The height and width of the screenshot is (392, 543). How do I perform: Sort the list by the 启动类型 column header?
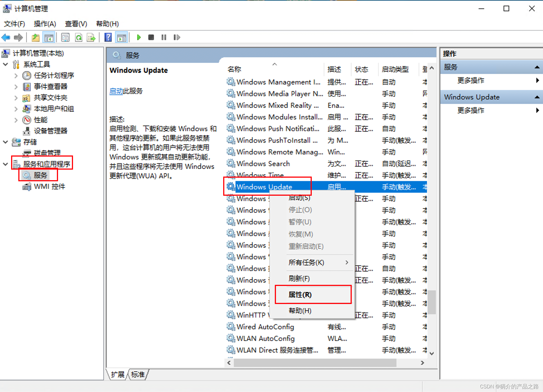tap(395, 69)
